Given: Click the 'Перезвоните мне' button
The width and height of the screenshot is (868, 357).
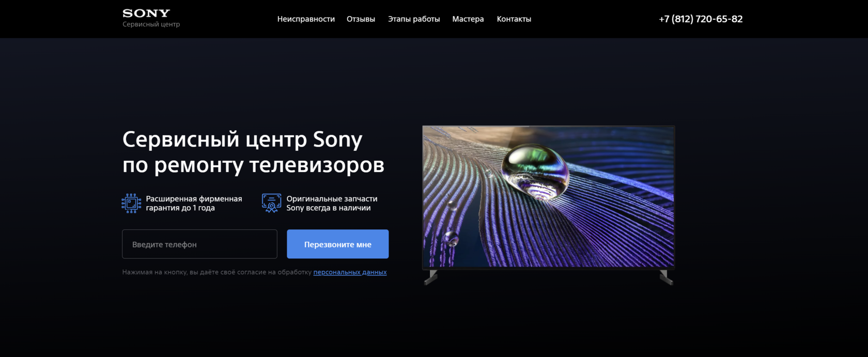Looking at the screenshot, I should [337, 244].
